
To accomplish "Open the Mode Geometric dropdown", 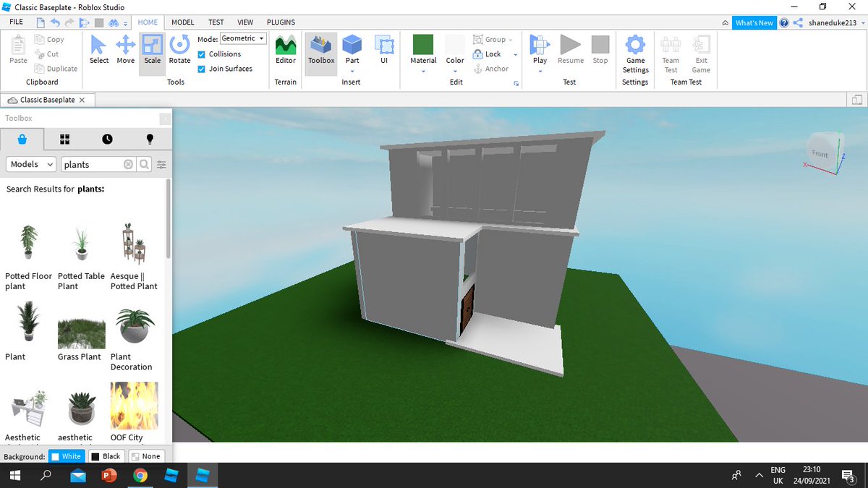I will pos(243,38).
